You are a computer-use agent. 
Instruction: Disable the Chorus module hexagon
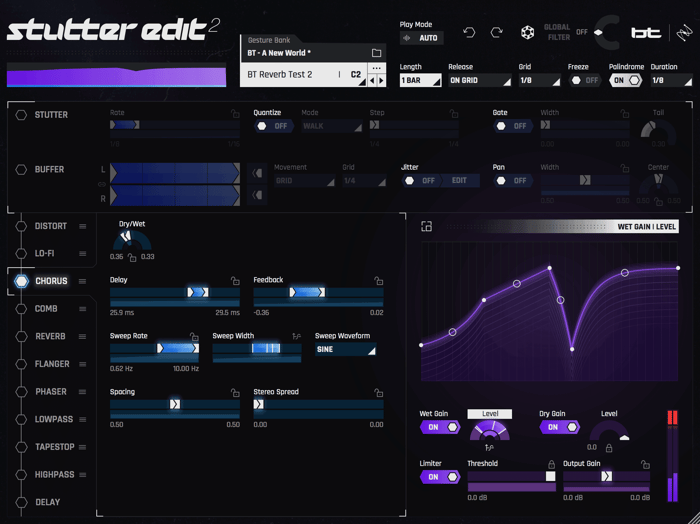click(21, 281)
